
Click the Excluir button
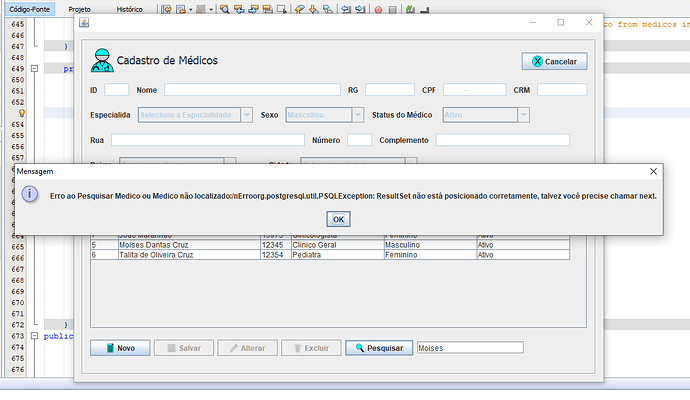pos(311,348)
